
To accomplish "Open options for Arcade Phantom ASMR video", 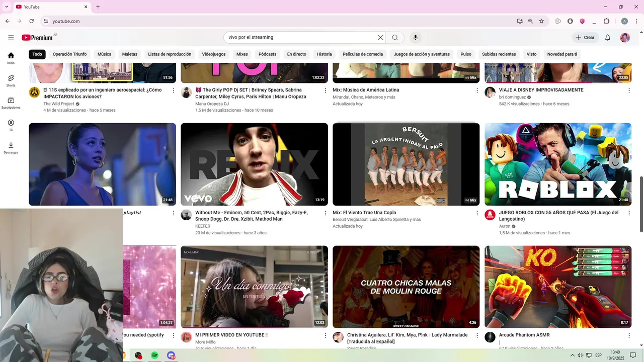I will click(629, 335).
